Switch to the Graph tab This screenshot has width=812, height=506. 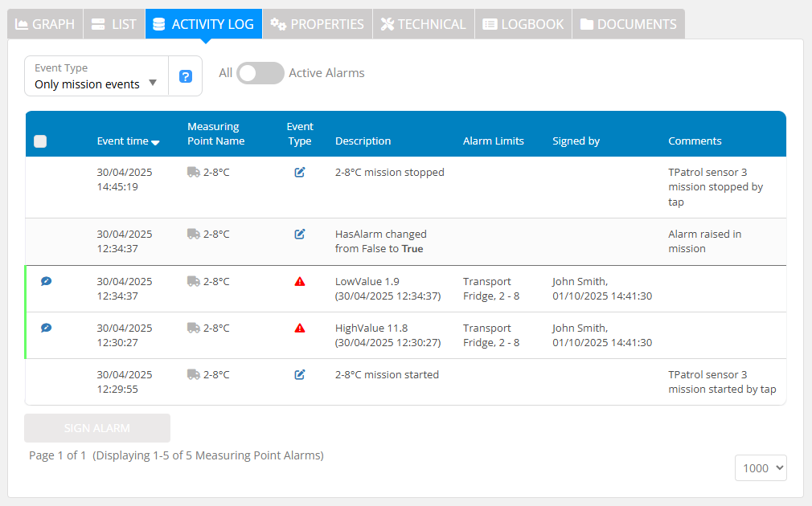[x=45, y=24]
